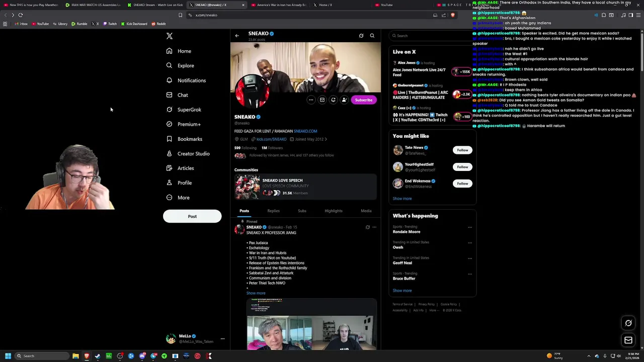The image size is (644, 362).
Task: Open the pinned post's more options menu
Action: pyautogui.click(x=374, y=227)
